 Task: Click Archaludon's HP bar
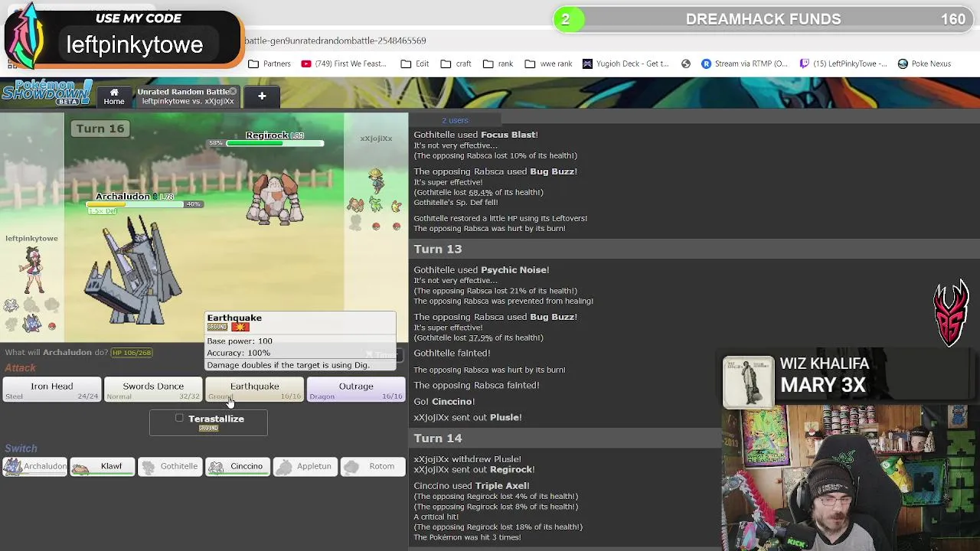136,204
